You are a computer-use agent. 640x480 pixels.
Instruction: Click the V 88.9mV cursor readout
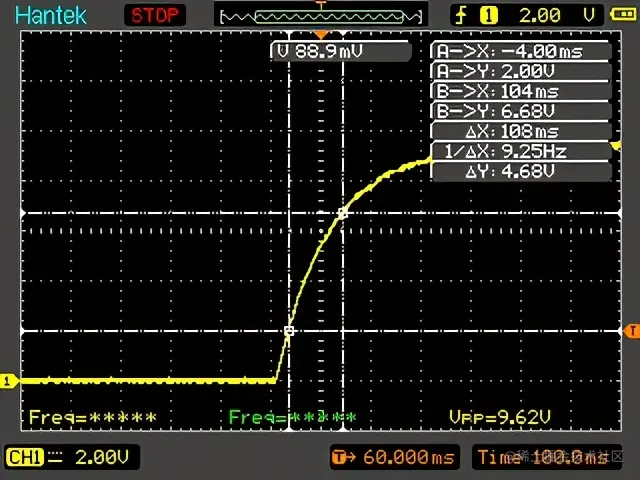[x=341, y=51]
